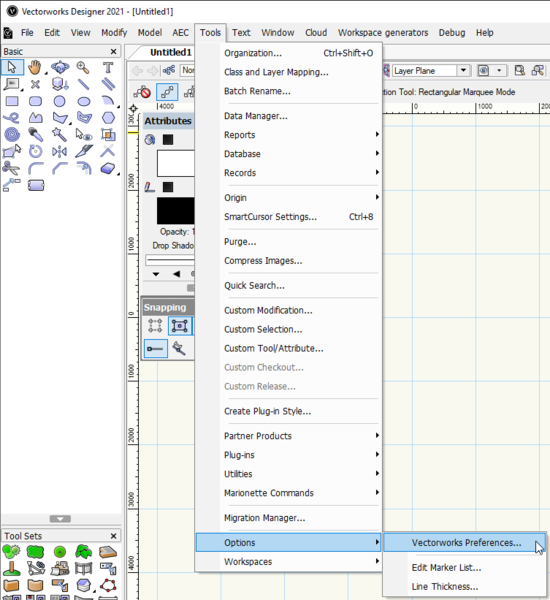Select the Rectangle tool
The height and width of the screenshot is (600, 550).
coord(12,101)
